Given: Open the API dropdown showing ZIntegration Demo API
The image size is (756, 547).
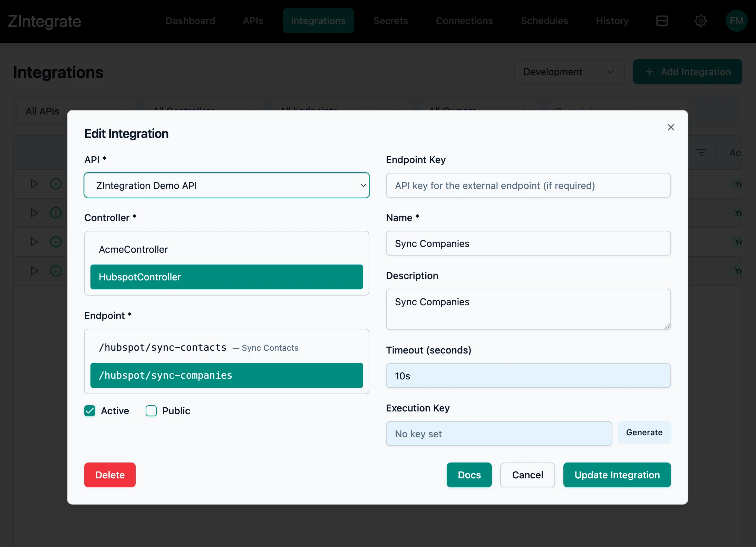Looking at the screenshot, I should 226,185.
